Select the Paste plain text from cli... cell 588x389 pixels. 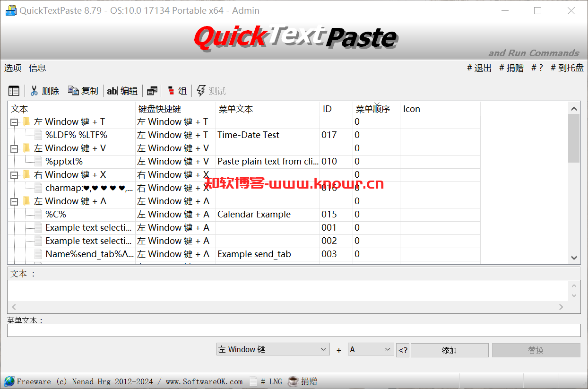(268, 161)
